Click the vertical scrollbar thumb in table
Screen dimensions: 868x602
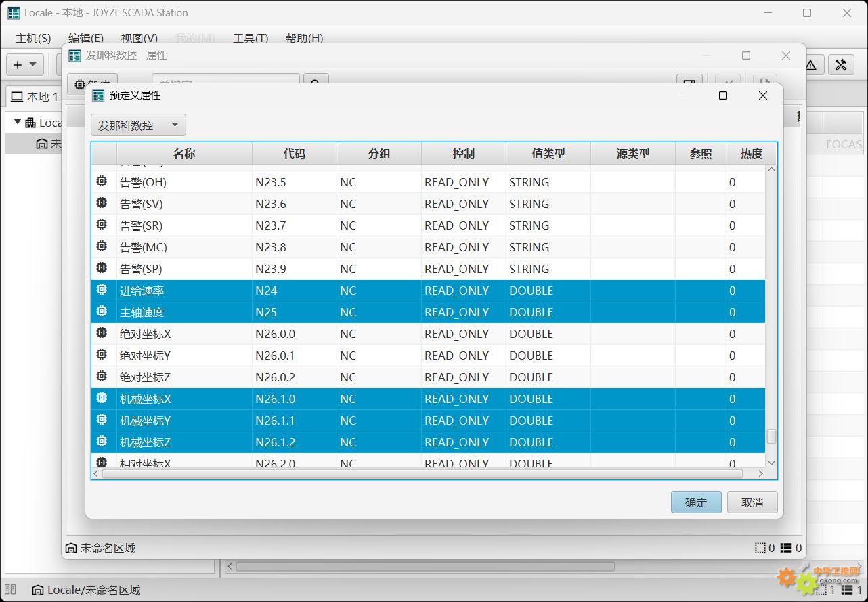click(x=771, y=436)
